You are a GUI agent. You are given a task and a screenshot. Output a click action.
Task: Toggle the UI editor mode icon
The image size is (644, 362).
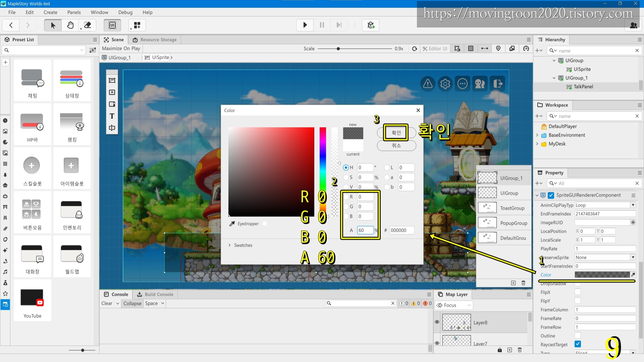point(112,25)
